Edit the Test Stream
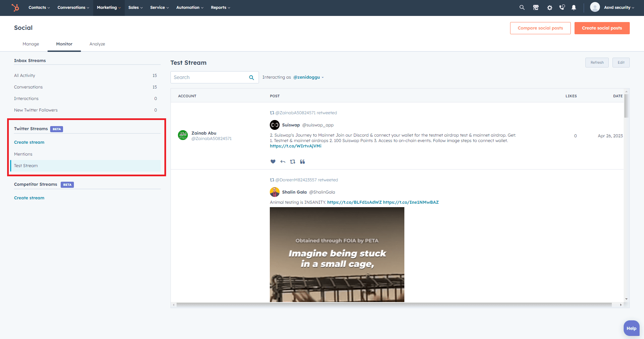This screenshot has width=644, height=339. [x=621, y=62]
